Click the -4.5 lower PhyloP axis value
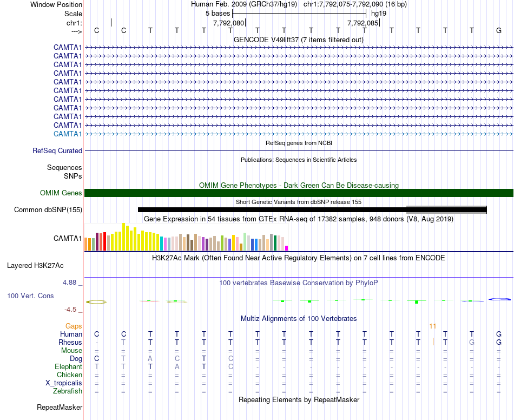Screen dimensions: 514x420 coord(70,310)
